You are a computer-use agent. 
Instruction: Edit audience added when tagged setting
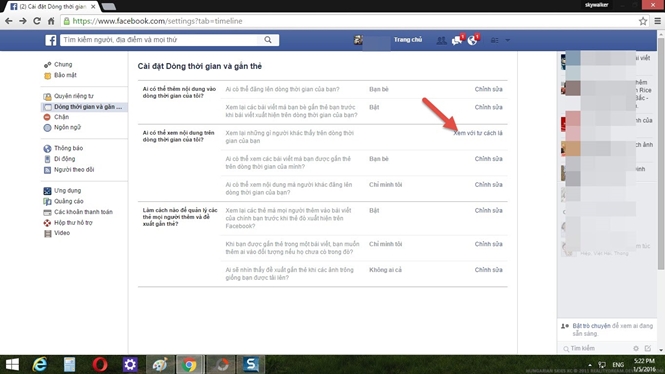click(489, 244)
